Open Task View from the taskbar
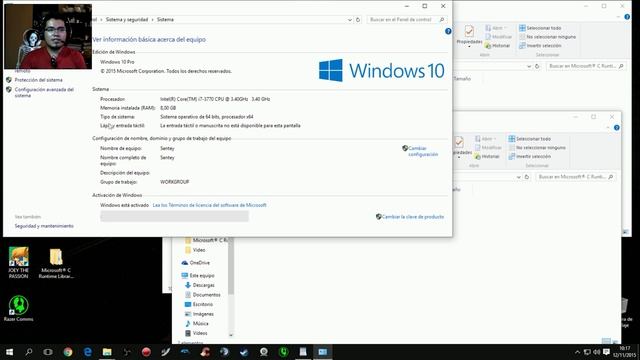Image resolution: width=640 pixels, height=360 pixels. pyautogui.click(x=48, y=352)
